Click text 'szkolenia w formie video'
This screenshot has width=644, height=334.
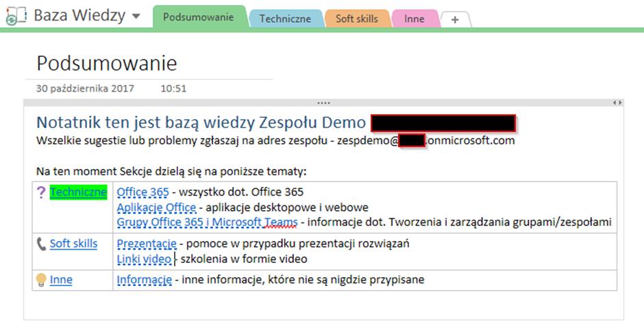pos(244,259)
